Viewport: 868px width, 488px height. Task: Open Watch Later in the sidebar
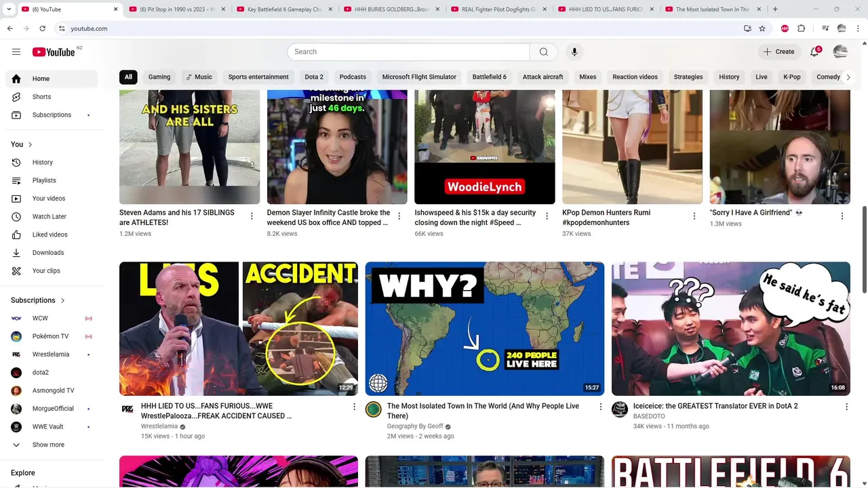click(52, 216)
